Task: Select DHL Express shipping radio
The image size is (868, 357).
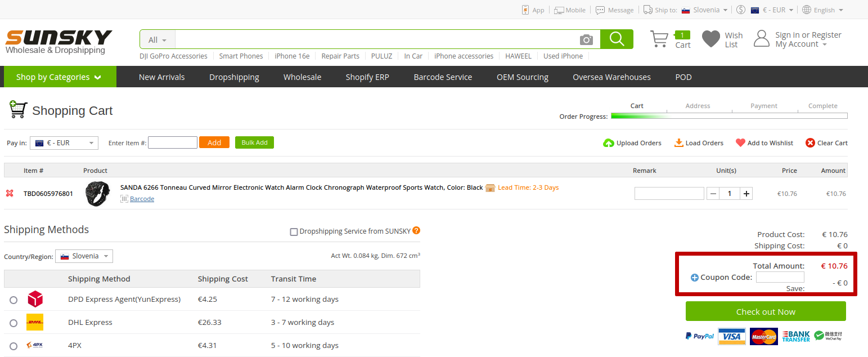Action: 14,323
